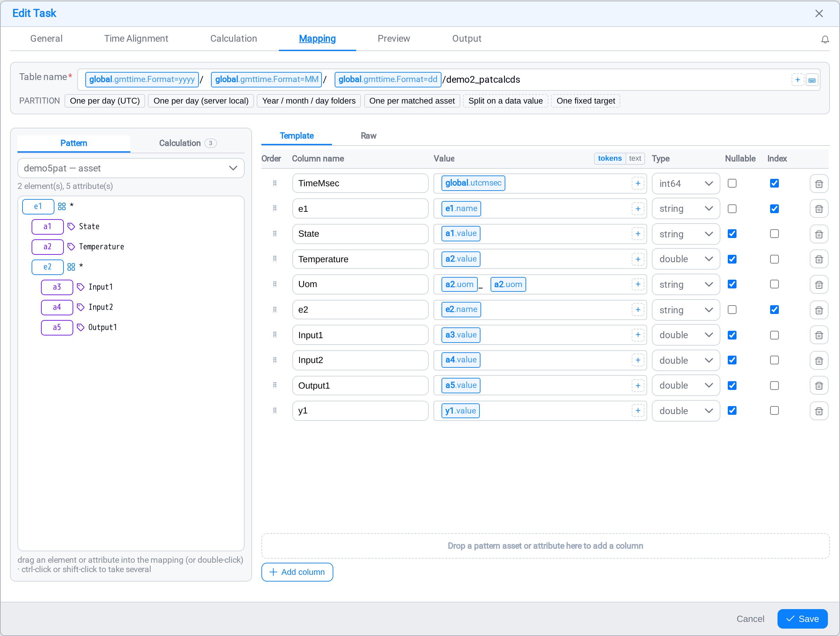Delete the State column row

click(x=819, y=234)
